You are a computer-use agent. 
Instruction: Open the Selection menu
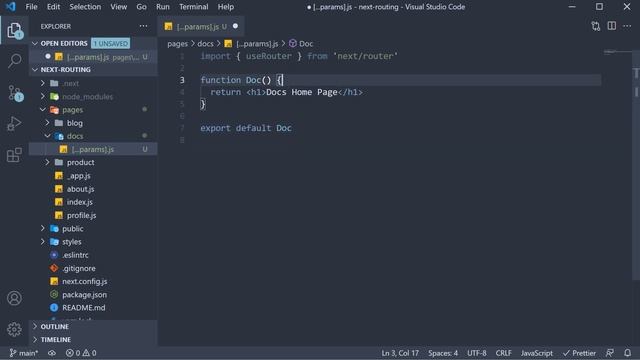[x=85, y=7]
